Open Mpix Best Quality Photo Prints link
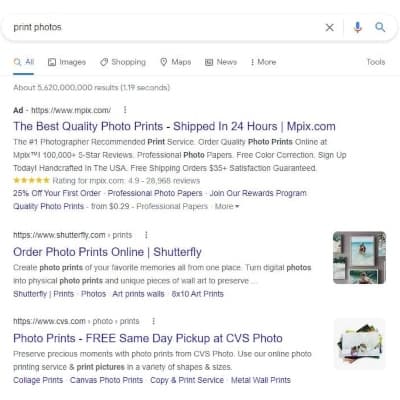Image resolution: width=400 pixels, height=400 pixels. pyautogui.click(x=174, y=126)
